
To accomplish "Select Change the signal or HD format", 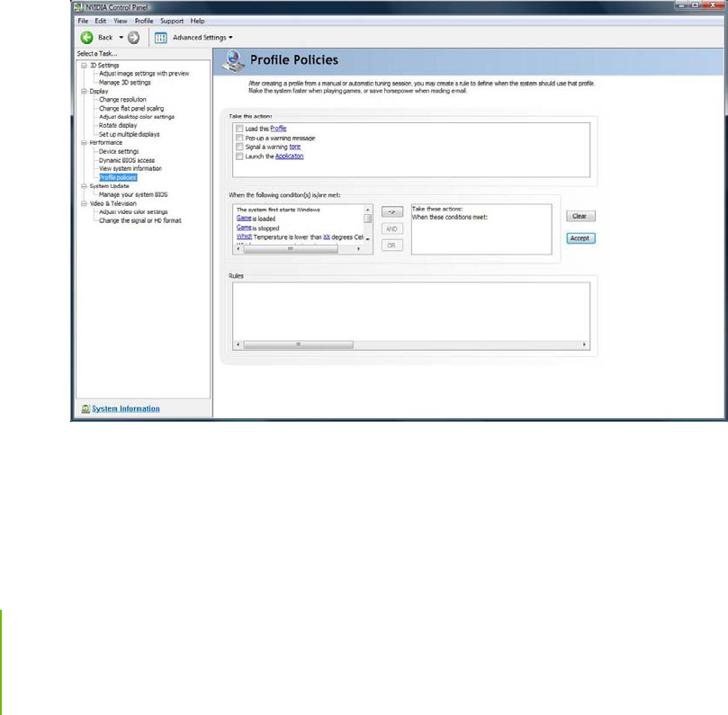I will [x=140, y=220].
